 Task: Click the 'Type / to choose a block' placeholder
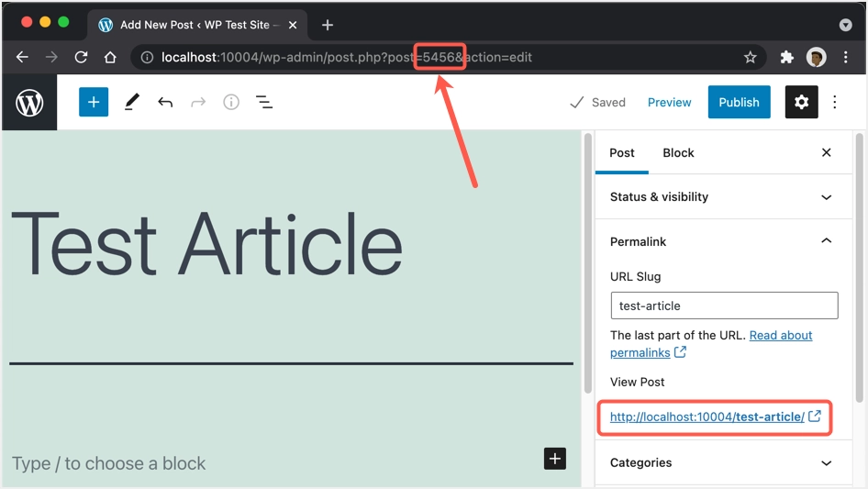pos(108,463)
